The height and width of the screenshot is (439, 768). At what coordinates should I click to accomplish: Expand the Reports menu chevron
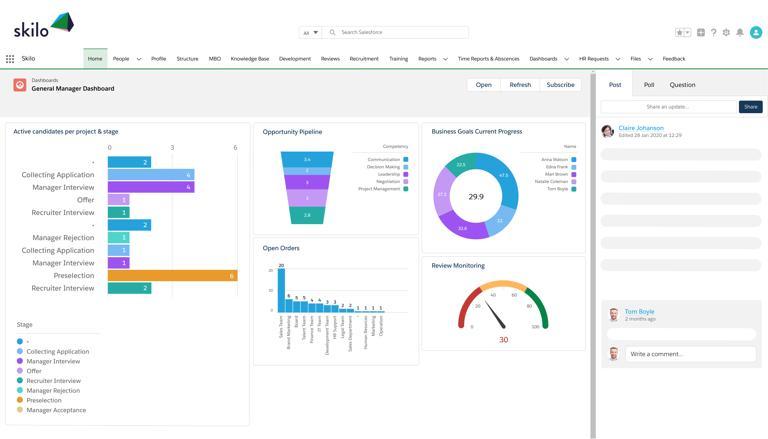coord(445,59)
